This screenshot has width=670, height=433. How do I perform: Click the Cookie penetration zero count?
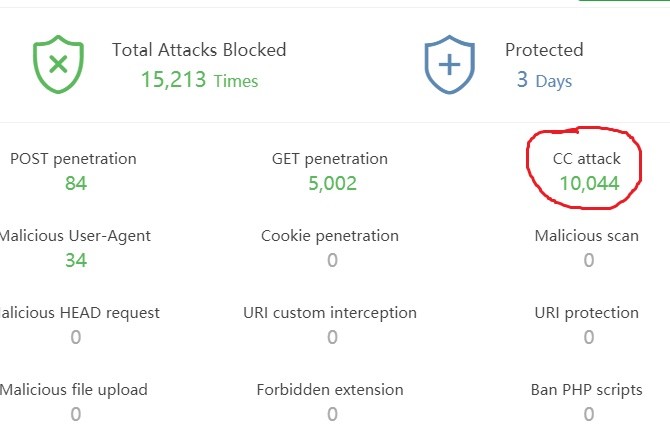(332, 260)
